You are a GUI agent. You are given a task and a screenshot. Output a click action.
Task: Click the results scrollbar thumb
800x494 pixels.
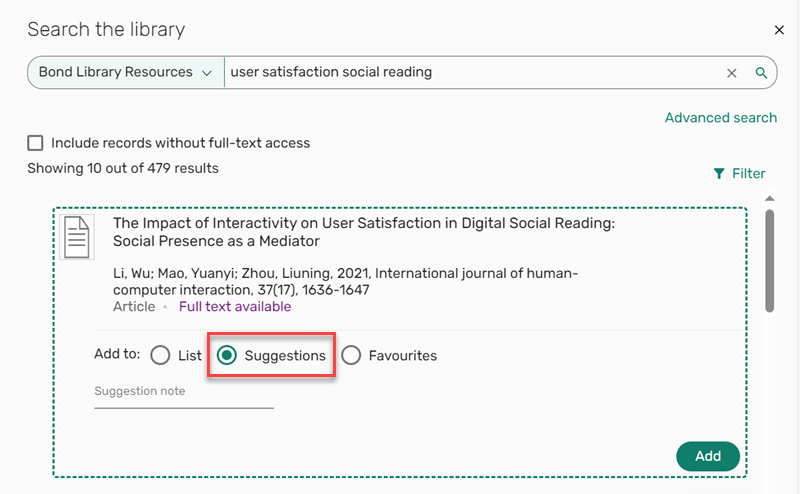pos(769,260)
